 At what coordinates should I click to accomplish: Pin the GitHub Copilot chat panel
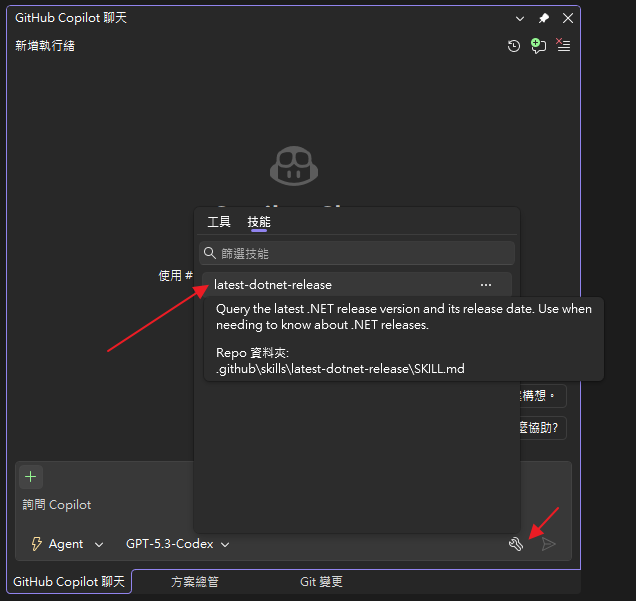544,18
